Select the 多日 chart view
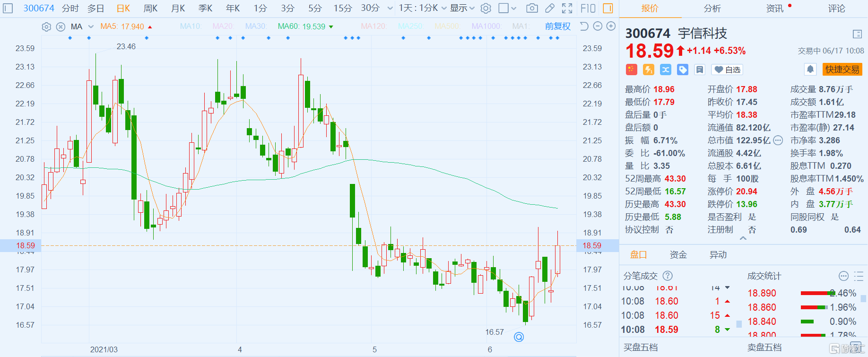 pyautogui.click(x=96, y=8)
